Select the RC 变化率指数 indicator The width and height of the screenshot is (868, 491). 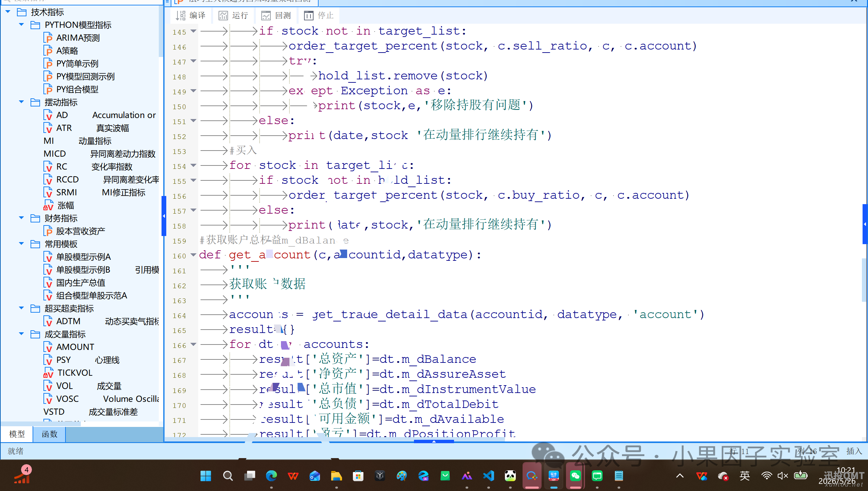pos(88,166)
